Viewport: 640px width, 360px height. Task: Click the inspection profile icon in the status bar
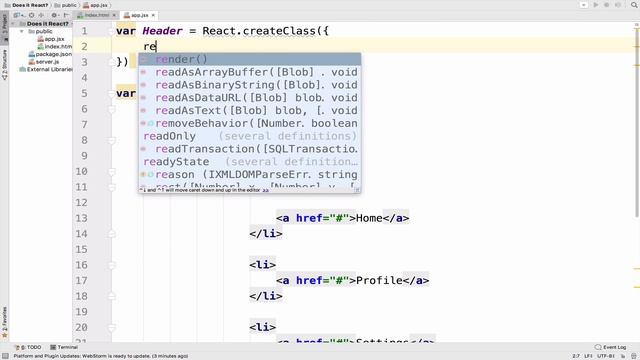633,356
